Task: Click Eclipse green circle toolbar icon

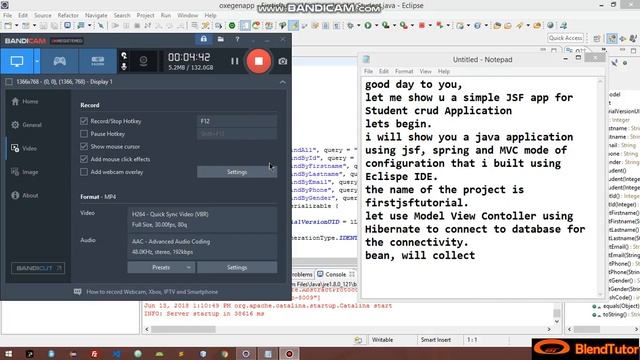Action: (x=232, y=25)
